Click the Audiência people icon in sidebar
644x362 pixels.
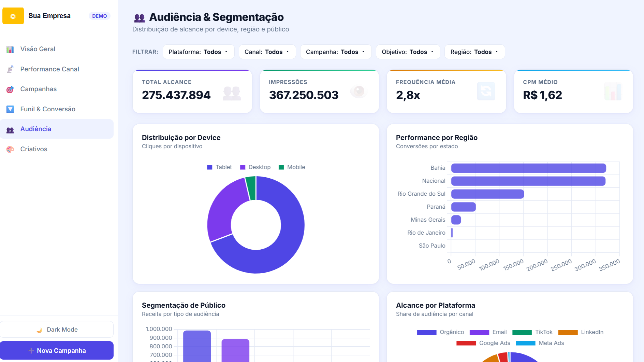tap(10, 129)
